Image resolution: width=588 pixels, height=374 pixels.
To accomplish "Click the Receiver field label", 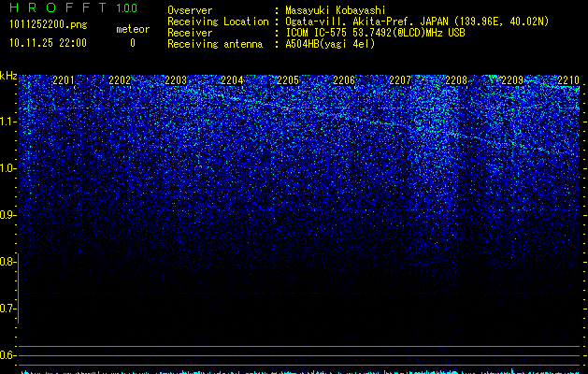I will (x=190, y=33).
